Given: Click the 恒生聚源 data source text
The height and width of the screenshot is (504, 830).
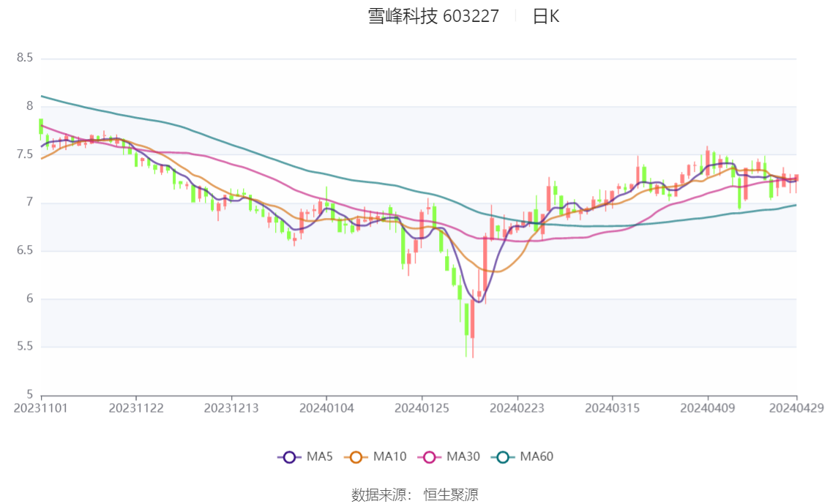Looking at the screenshot, I should pos(450,495).
